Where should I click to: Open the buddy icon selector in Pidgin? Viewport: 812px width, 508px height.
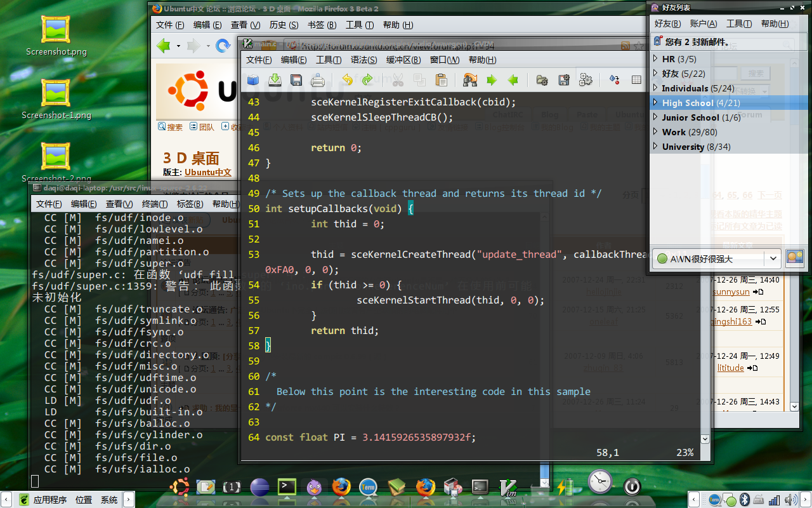point(795,258)
